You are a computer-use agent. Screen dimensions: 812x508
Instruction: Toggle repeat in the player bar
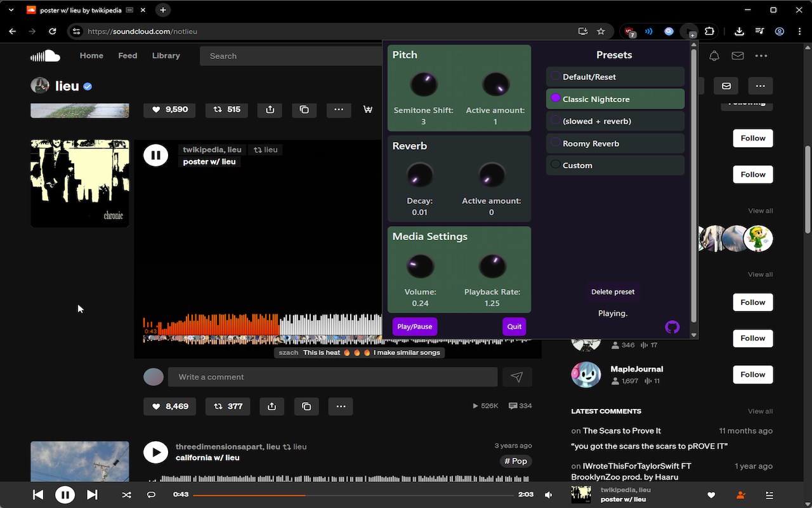click(x=151, y=495)
